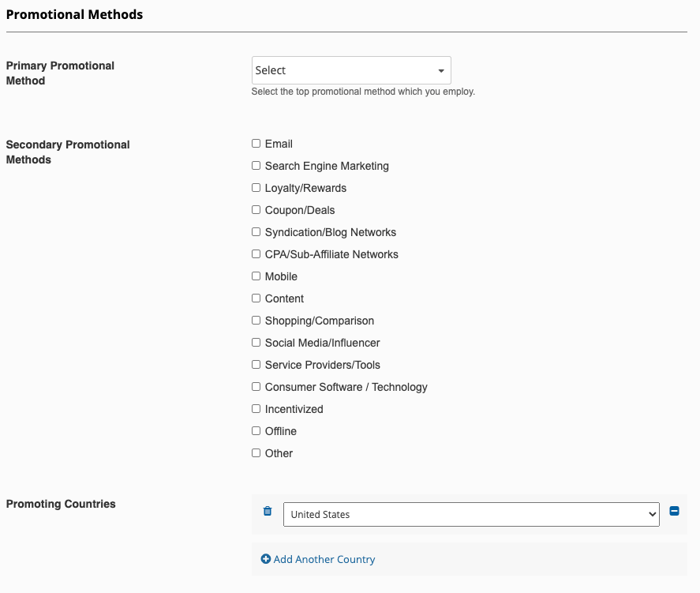Click the plus icon for adding a country
The width and height of the screenshot is (700, 593).
click(x=266, y=559)
